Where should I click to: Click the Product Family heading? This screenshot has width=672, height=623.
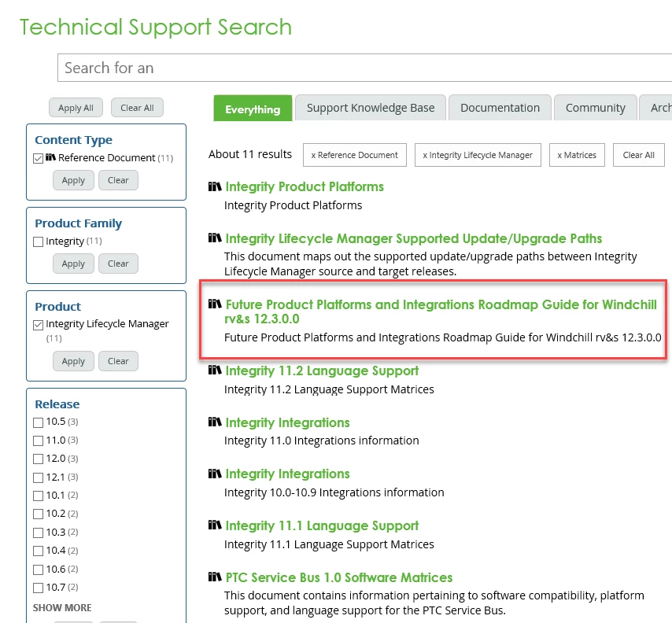tap(79, 223)
